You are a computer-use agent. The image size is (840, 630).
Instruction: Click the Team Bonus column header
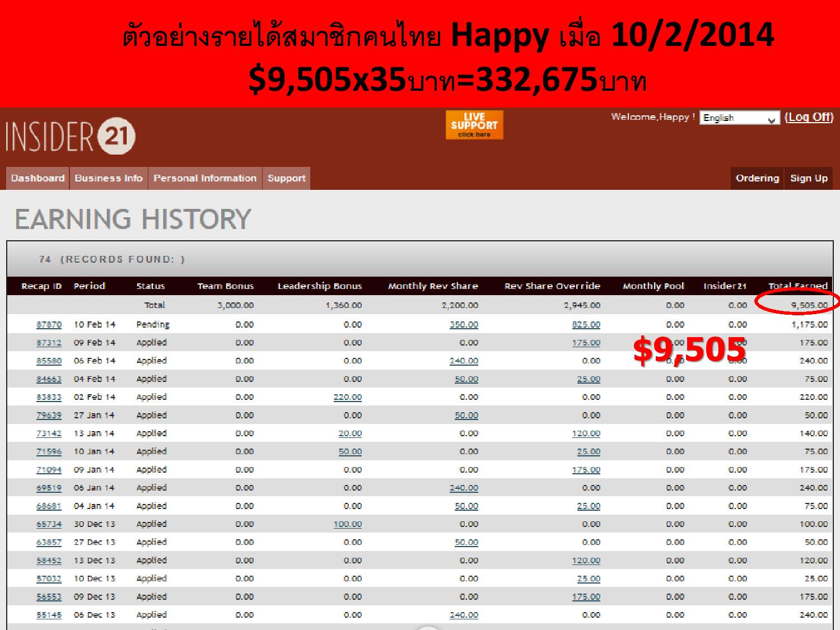[x=226, y=286]
